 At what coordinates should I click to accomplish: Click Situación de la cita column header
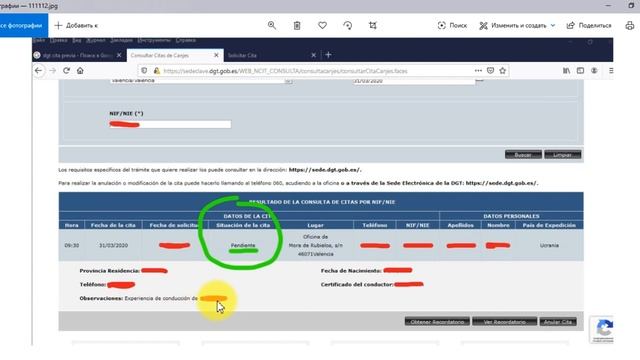(243, 225)
